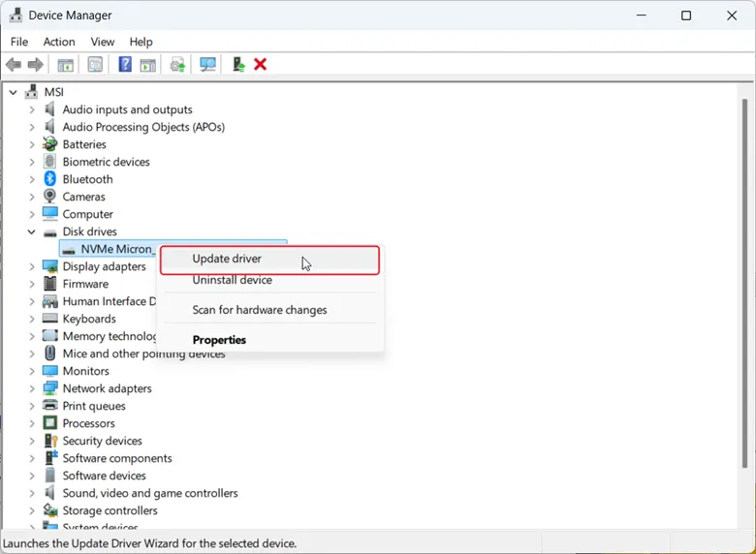Click Update device driver toolbar icon
Screen dimensions: 756x554
[177, 65]
